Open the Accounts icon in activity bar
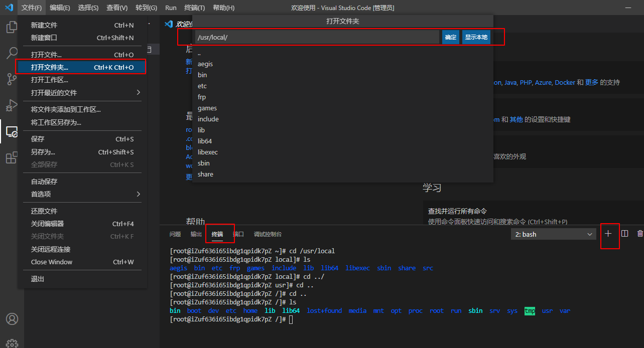Image resolution: width=644 pixels, height=348 pixels. (12, 319)
